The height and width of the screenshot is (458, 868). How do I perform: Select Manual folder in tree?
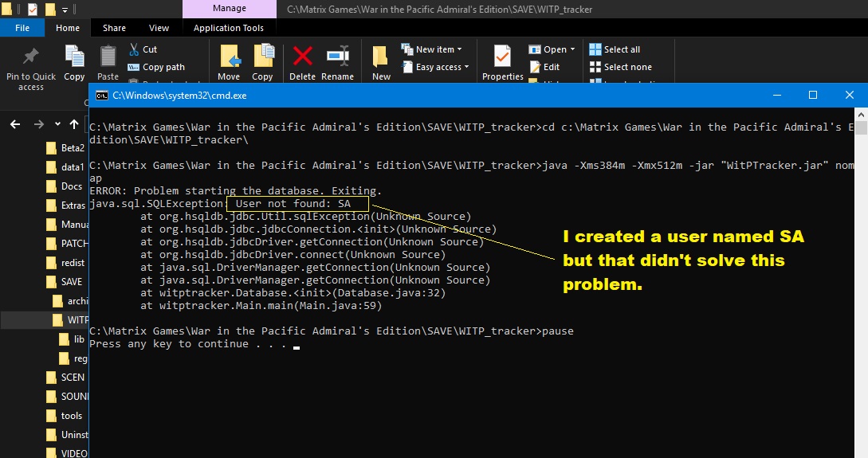point(67,224)
